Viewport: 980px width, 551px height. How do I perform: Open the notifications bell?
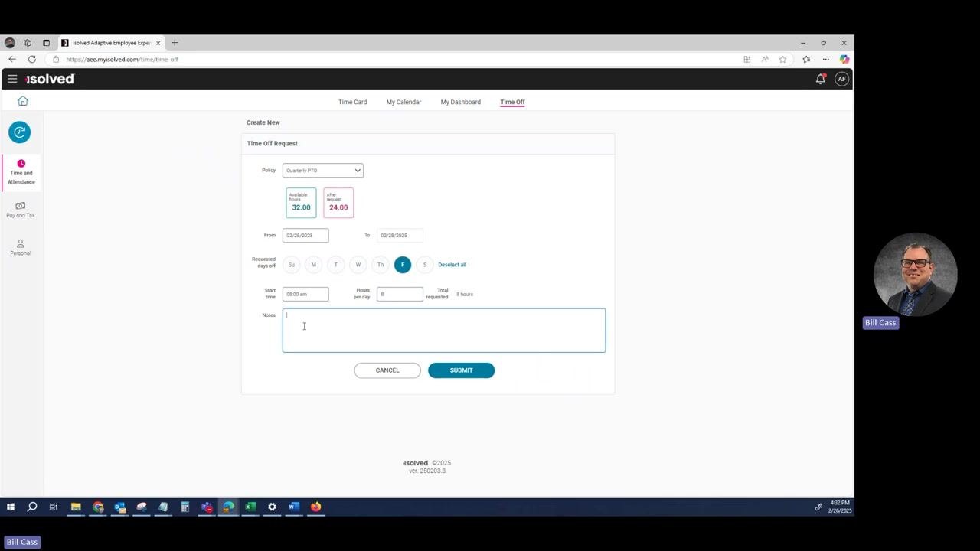[821, 79]
